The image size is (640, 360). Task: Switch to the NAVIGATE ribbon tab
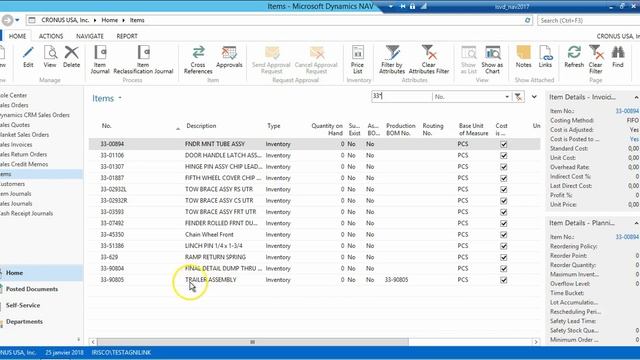90,36
